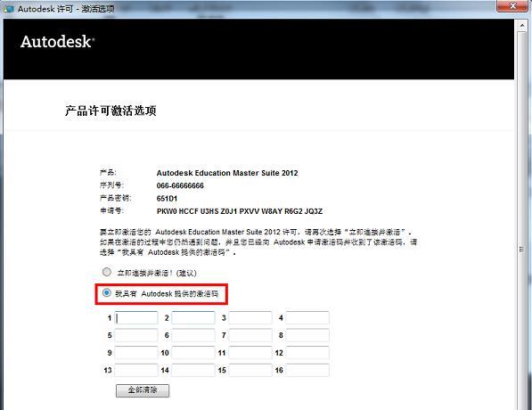Click activation code input field 16
This screenshot has width=532, height=410.
click(307, 370)
